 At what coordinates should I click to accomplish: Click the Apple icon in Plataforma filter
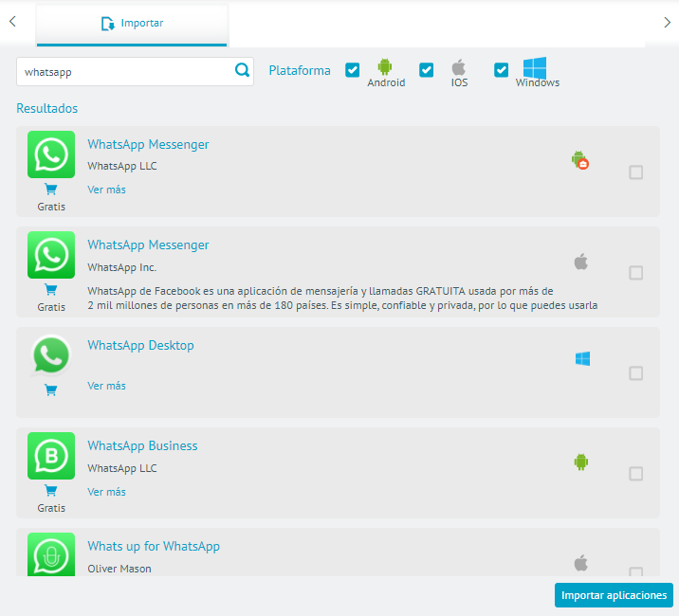pyautogui.click(x=459, y=67)
